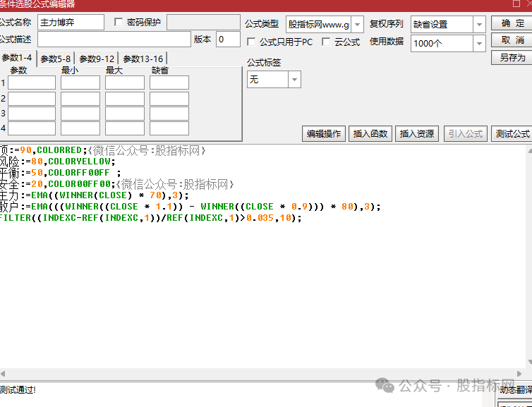Image resolution: width=532 pixels, height=407 pixels.
Task: Click the row 2 参数 name field
Action: point(32,99)
